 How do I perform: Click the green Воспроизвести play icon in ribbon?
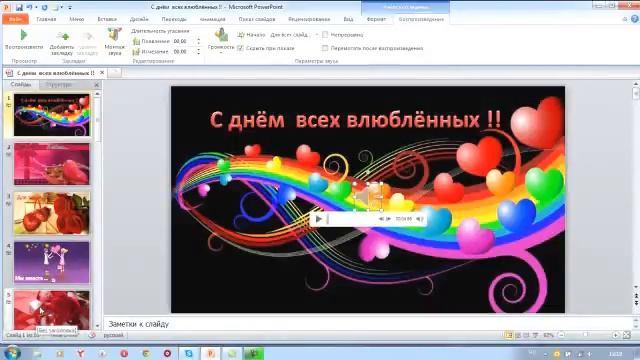24,36
